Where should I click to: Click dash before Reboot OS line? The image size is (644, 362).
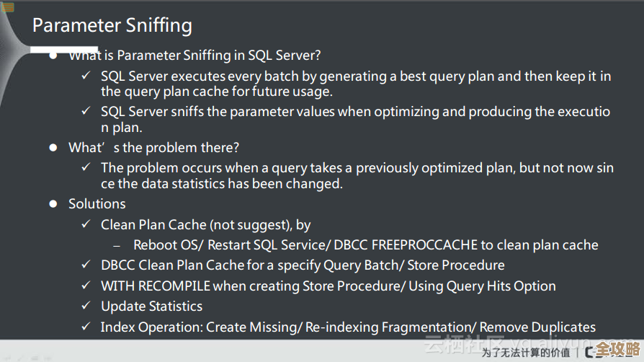click(x=117, y=245)
